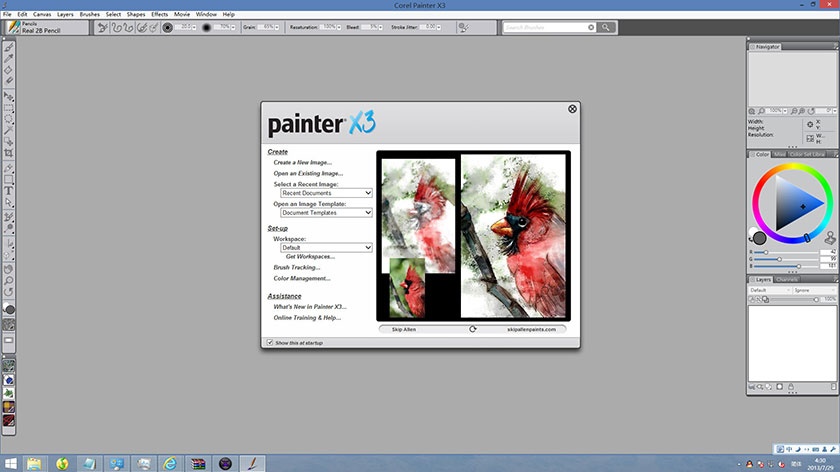840x472 pixels.
Task: Close the Painter X3 welcome dialog
Action: pos(572,109)
